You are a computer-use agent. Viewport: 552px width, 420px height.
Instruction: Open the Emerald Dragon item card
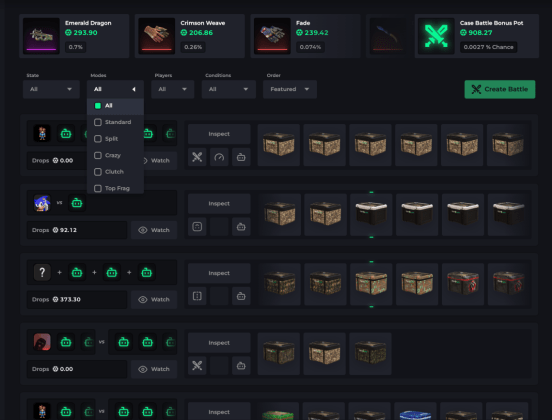tap(74, 36)
